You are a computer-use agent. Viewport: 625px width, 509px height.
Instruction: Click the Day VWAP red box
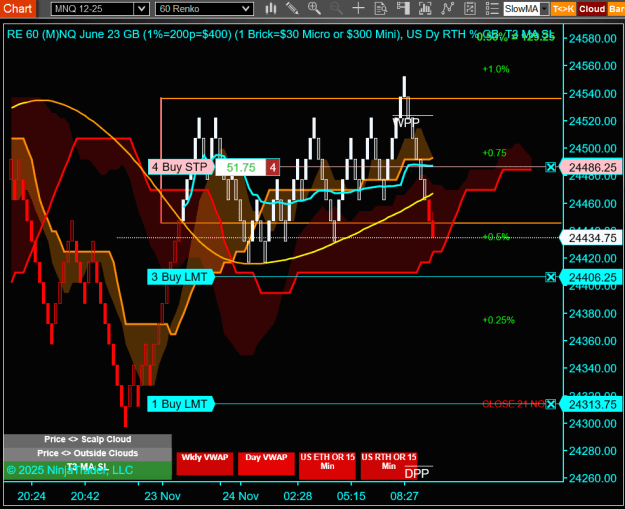(x=266, y=464)
